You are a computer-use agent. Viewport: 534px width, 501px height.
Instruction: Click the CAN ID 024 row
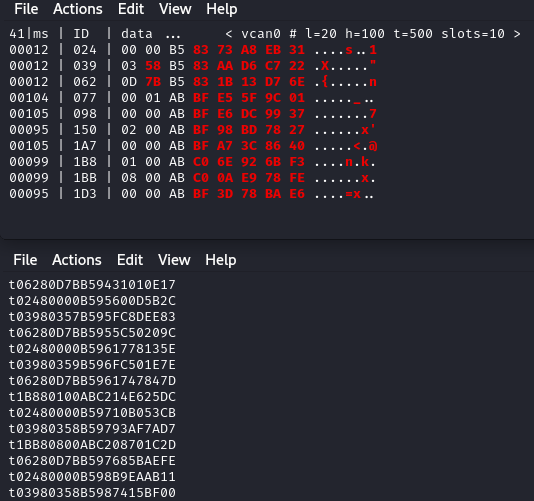click(193, 50)
